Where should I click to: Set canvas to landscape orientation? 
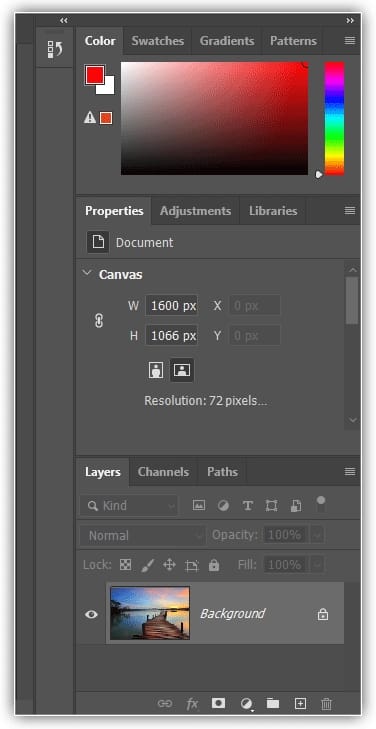[182, 370]
